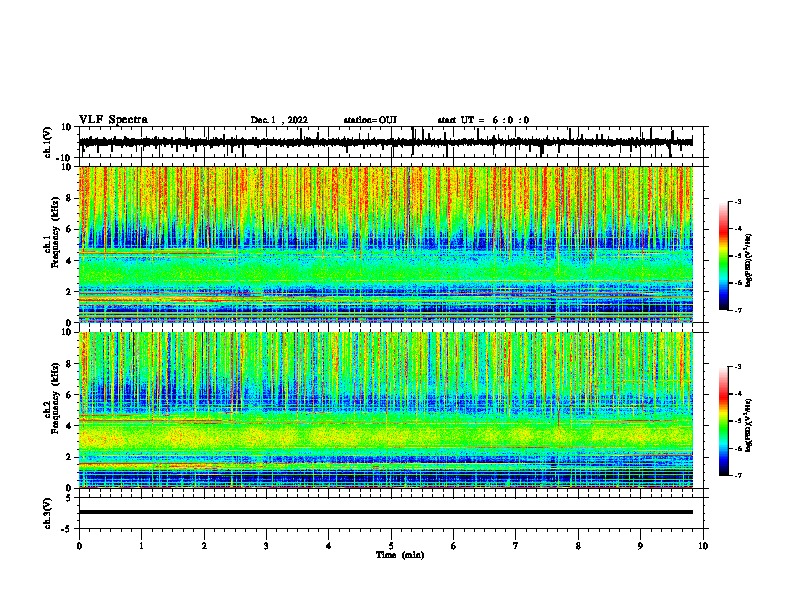The height and width of the screenshot is (612, 792).
Task: Click time tick label "5" on x-axis
Action: pyautogui.click(x=391, y=546)
